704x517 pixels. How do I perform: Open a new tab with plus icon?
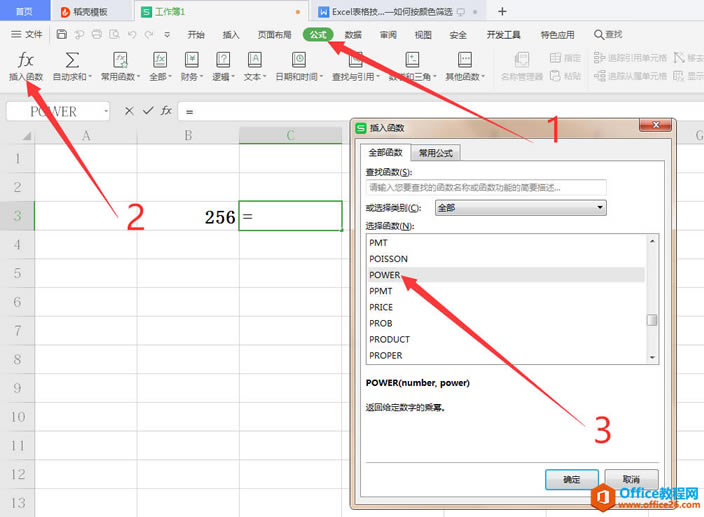pyautogui.click(x=502, y=12)
